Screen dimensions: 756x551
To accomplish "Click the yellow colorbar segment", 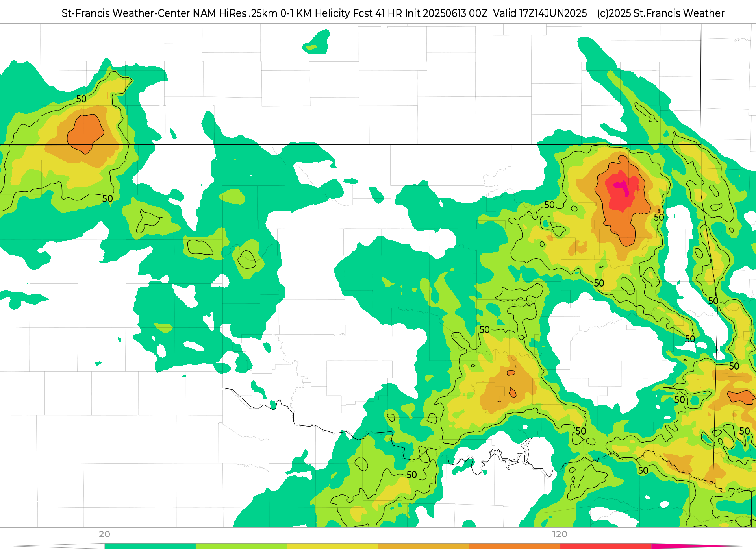I will (x=332, y=546).
